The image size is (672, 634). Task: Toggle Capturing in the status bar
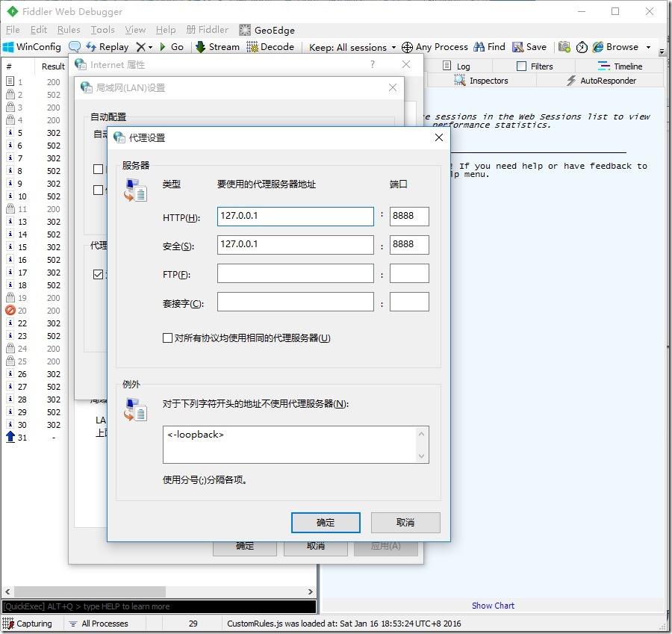pyautogui.click(x=28, y=624)
